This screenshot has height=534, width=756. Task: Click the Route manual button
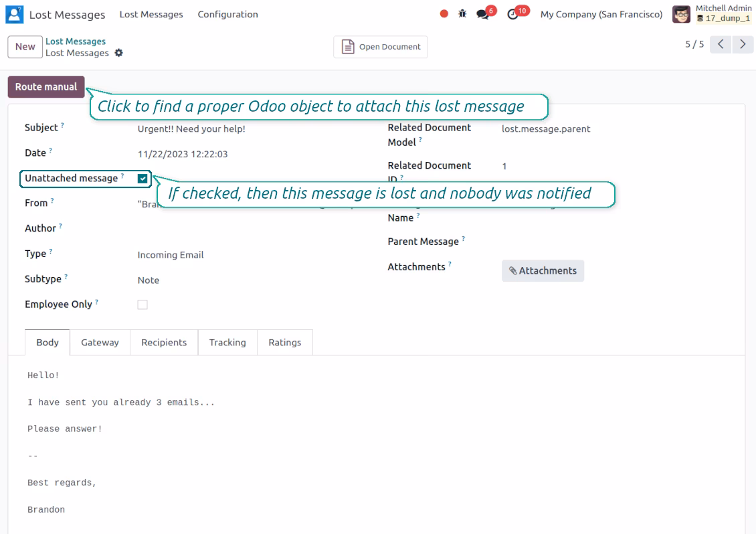pos(46,87)
